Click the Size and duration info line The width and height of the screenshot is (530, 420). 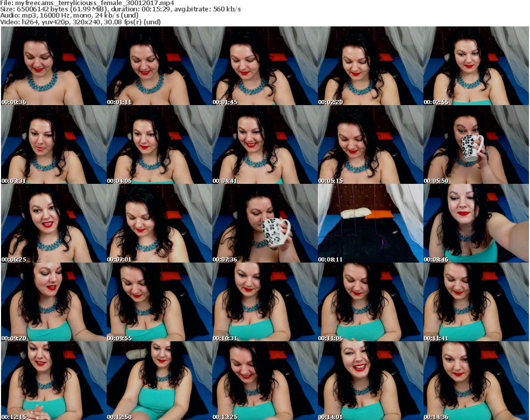[120, 9]
